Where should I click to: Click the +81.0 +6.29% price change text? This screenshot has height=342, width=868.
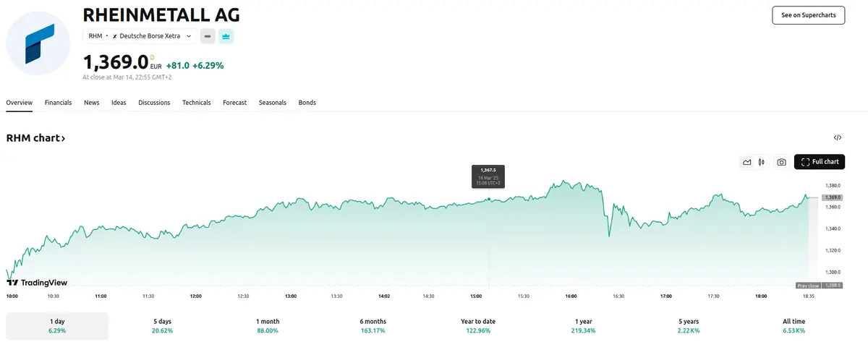195,65
